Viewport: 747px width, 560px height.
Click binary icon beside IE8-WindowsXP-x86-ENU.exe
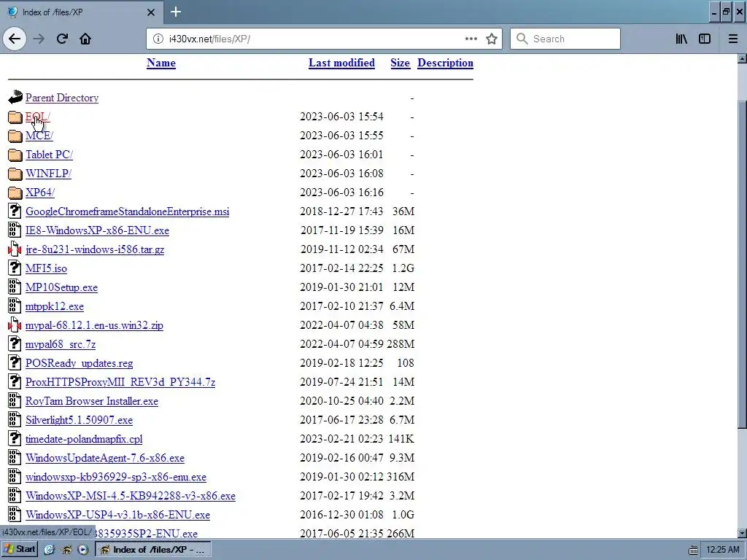click(x=15, y=230)
